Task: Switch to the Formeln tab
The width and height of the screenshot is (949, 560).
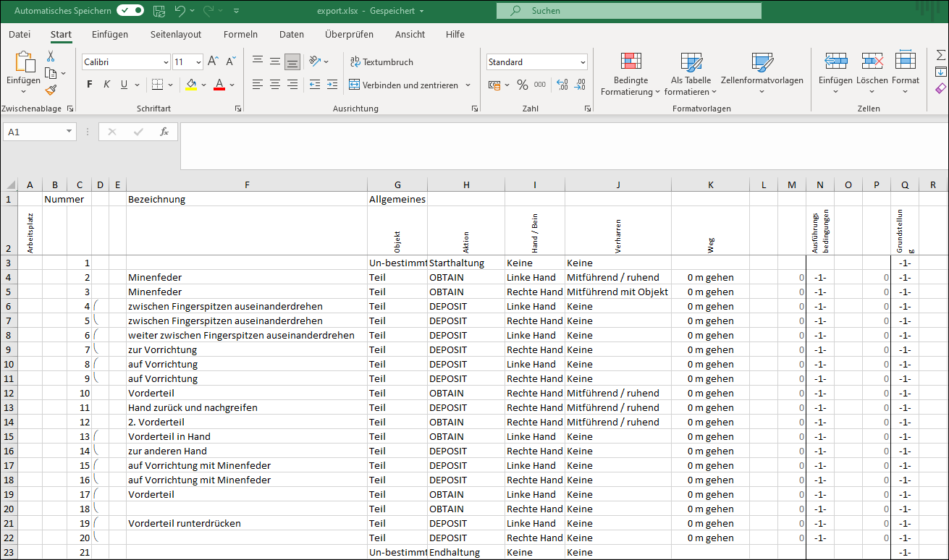Action: pyautogui.click(x=240, y=34)
